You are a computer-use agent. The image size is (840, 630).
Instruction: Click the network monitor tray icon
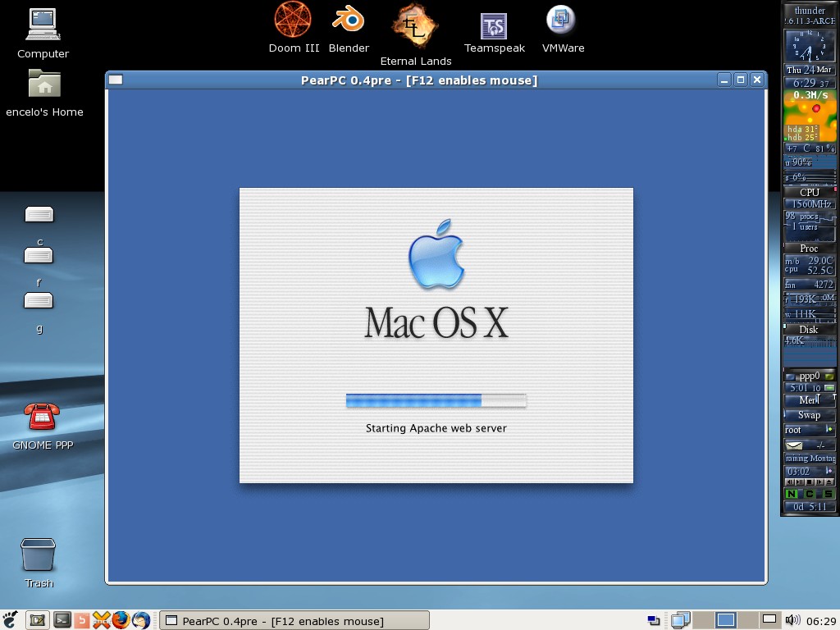654,620
